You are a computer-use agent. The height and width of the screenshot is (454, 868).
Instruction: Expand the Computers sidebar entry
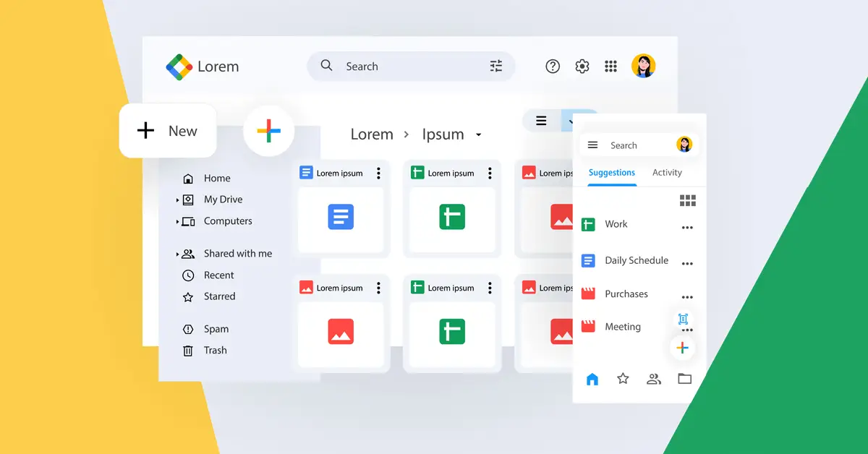[179, 221]
